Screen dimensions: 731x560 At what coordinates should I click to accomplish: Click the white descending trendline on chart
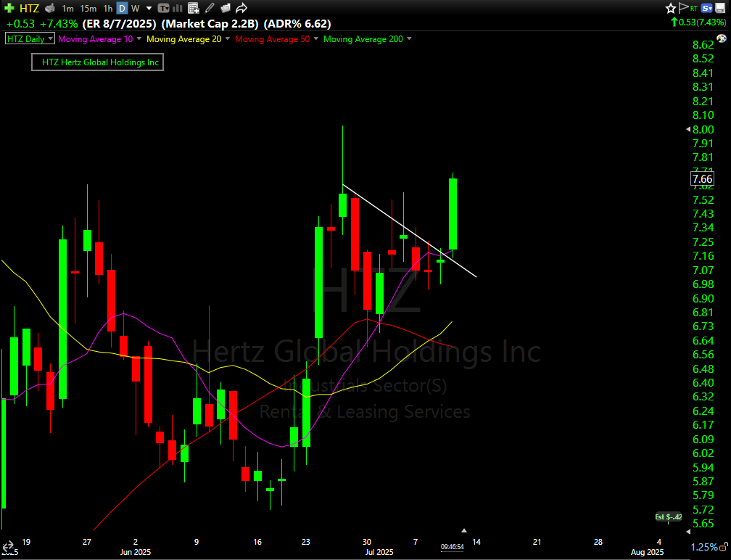tap(409, 231)
